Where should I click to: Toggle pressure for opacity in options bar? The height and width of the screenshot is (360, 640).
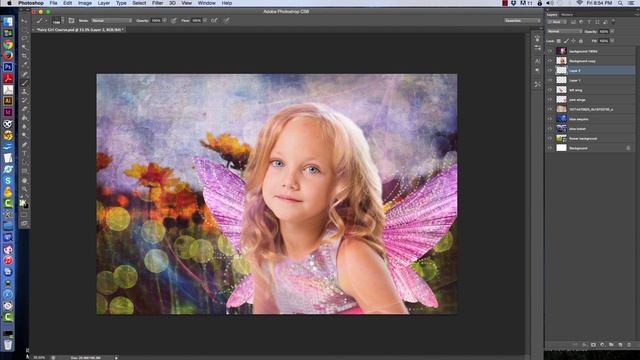(173, 20)
